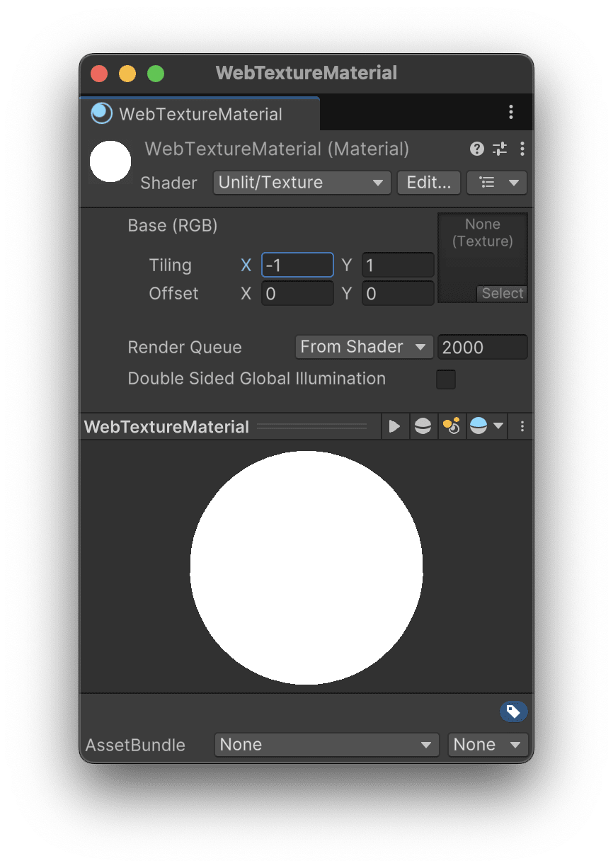Click the WebTextureMaterial preview title bar
The width and height of the screenshot is (613, 868).
click(231, 426)
